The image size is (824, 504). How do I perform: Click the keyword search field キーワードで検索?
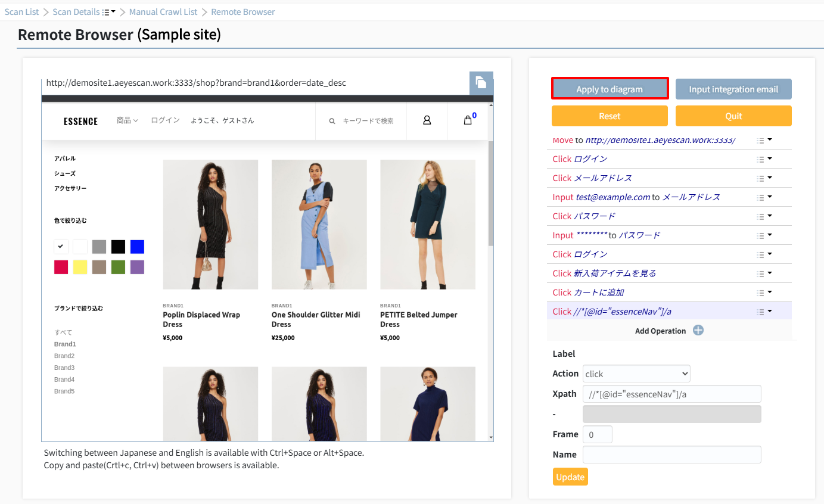[x=368, y=121]
